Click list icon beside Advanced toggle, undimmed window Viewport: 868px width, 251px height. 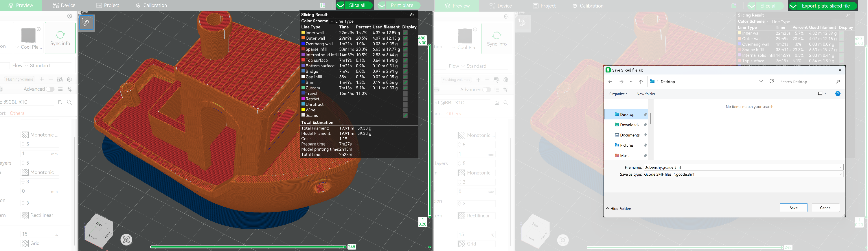pyautogui.click(x=60, y=89)
